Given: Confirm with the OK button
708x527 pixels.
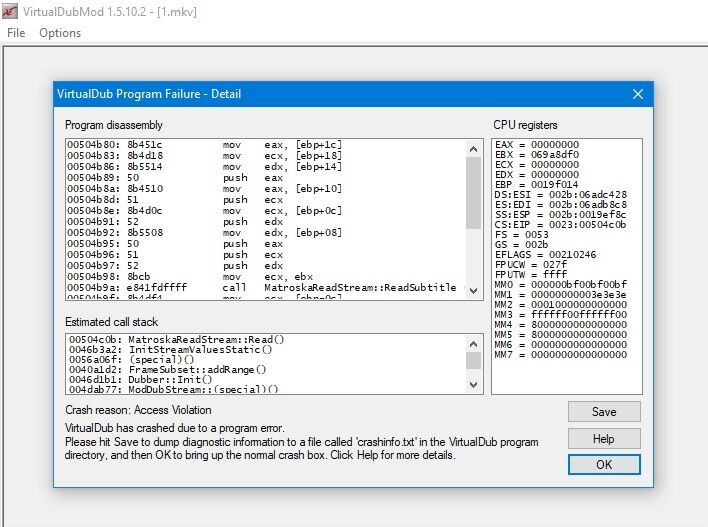Looking at the screenshot, I should (604, 465).
